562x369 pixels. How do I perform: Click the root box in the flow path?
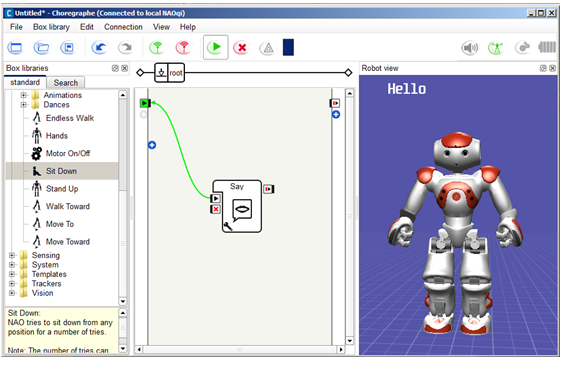pyautogui.click(x=170, y=73)
